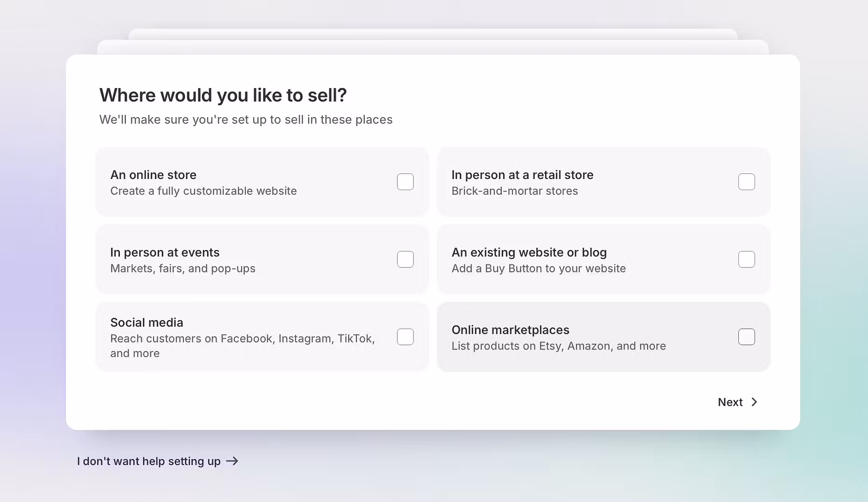Click the An online store title
This screenshot has width=868, height=502.
click(x=153, y=175)
